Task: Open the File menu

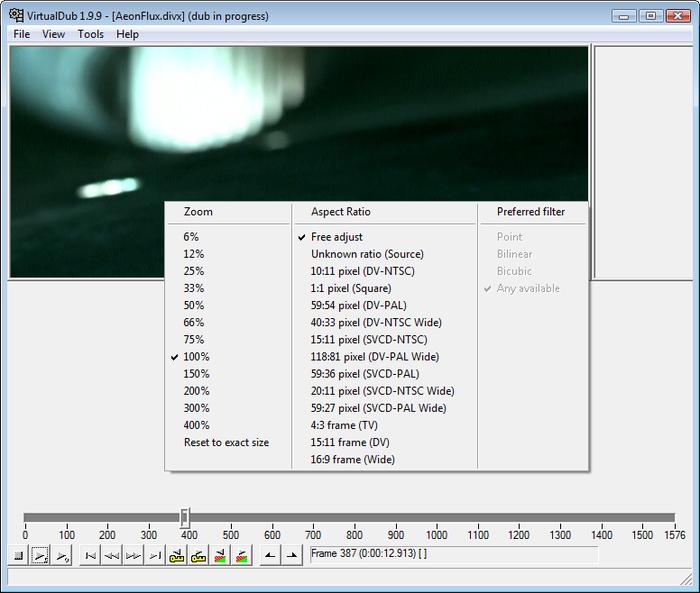Action: point(22,34)
